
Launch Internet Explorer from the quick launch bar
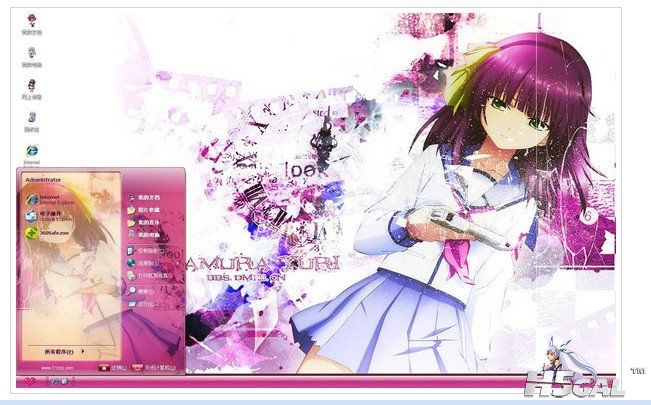tap(55, 381)
